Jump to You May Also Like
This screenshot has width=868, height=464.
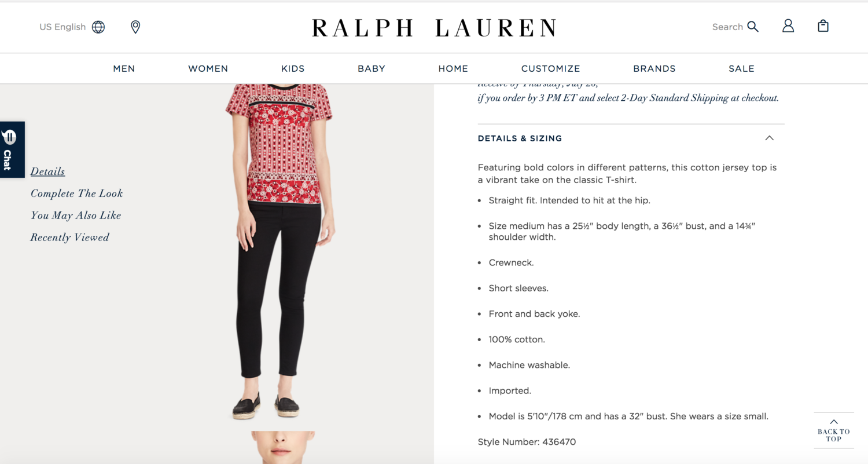pos(76,215)
